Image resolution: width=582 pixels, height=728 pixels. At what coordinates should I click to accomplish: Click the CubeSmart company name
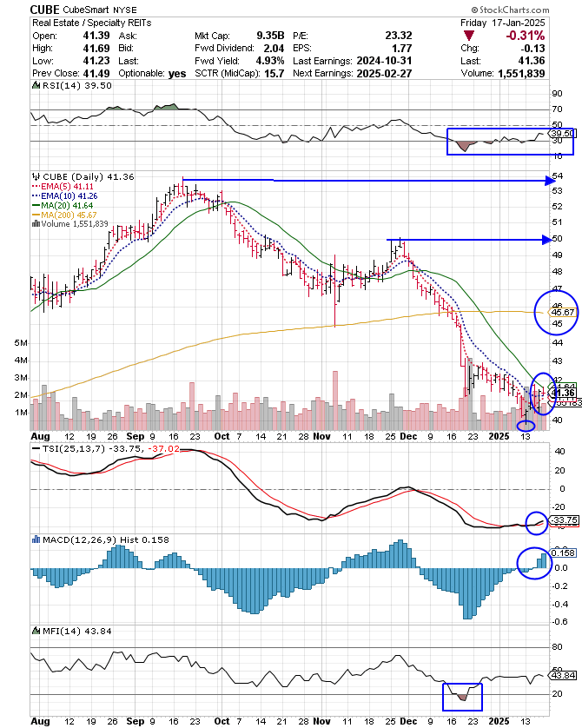click(86, 10)
